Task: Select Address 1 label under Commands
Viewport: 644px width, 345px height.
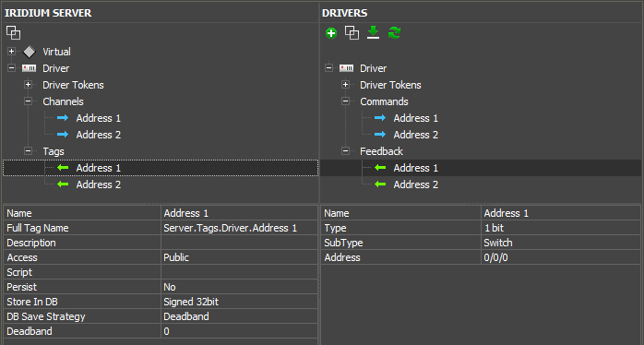Action: (x=416, y=118)
